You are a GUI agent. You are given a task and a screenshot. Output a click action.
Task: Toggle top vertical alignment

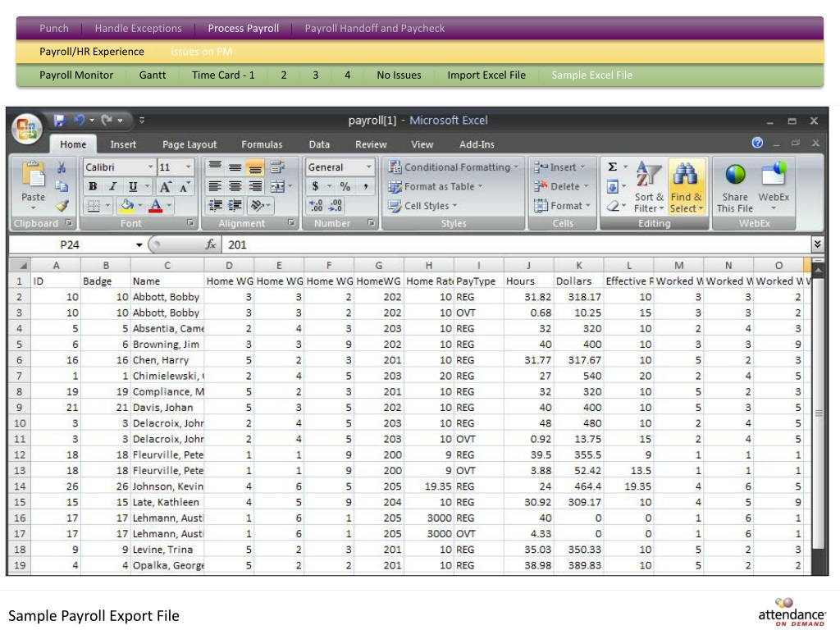(x=216, y=167)
